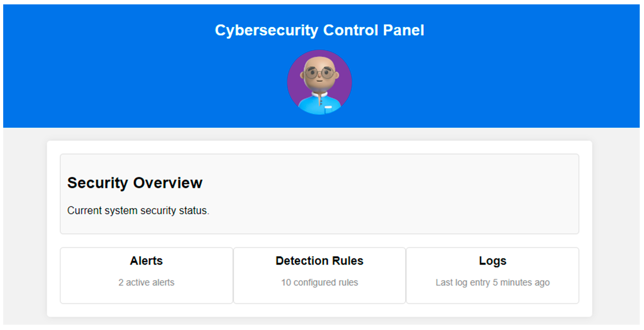The height and width of the screenshot is (330, 644).
Task: Click "Last log entry 5 minutes ago"
Action: 493,282
